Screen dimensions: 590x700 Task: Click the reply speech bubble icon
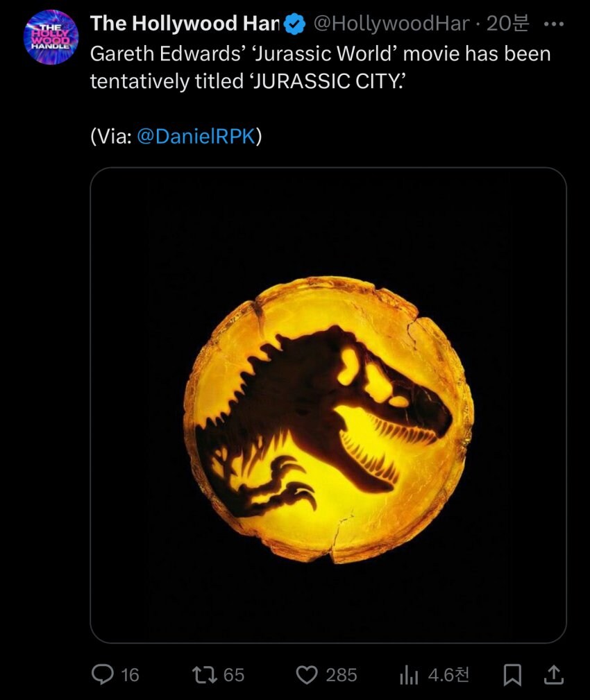(x=103, y=674)
